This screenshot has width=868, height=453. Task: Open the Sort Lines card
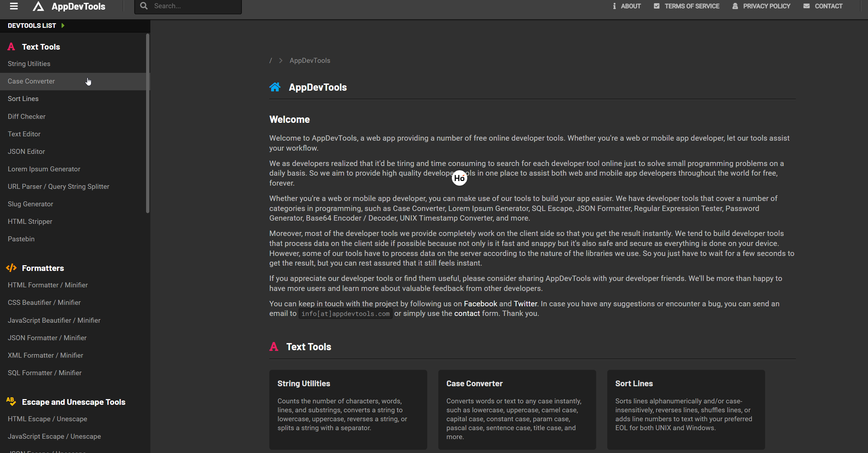pyautogui.click(x=685, y=409)
